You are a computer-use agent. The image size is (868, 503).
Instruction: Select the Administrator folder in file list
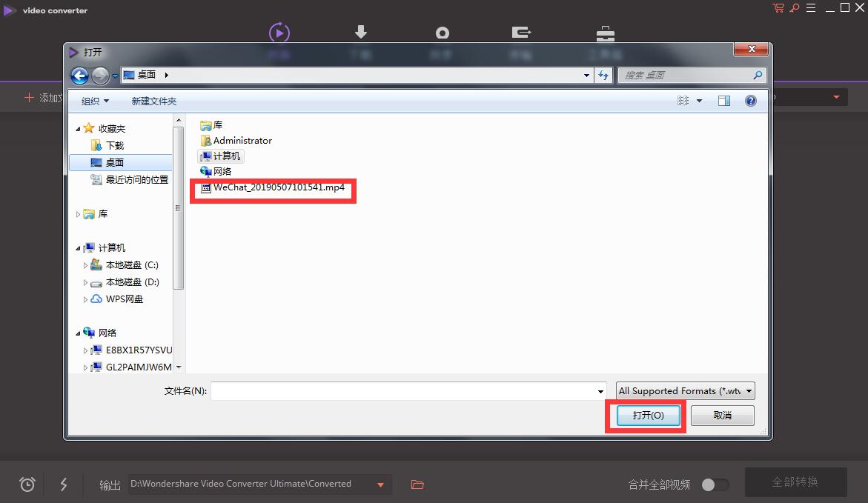(x=236, y=141)
